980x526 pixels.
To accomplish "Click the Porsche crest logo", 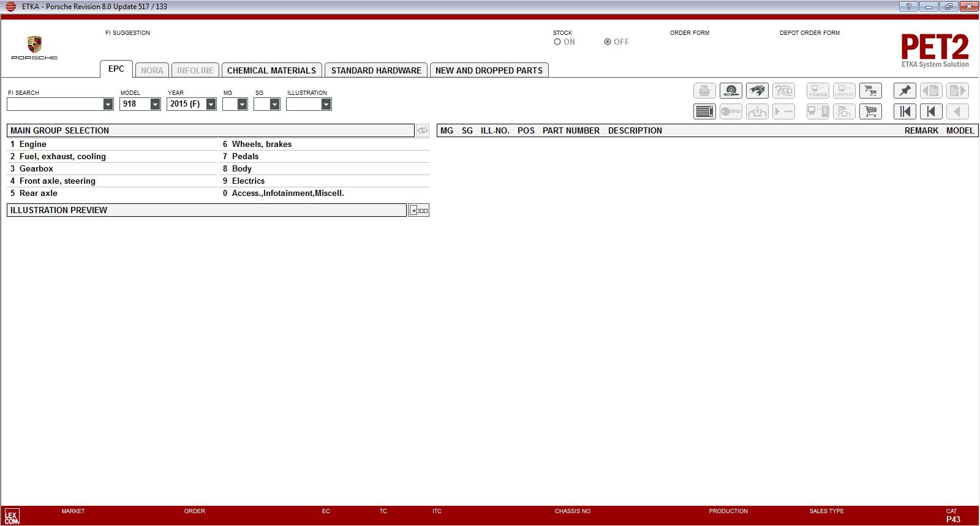I will (x=34, y=45).
